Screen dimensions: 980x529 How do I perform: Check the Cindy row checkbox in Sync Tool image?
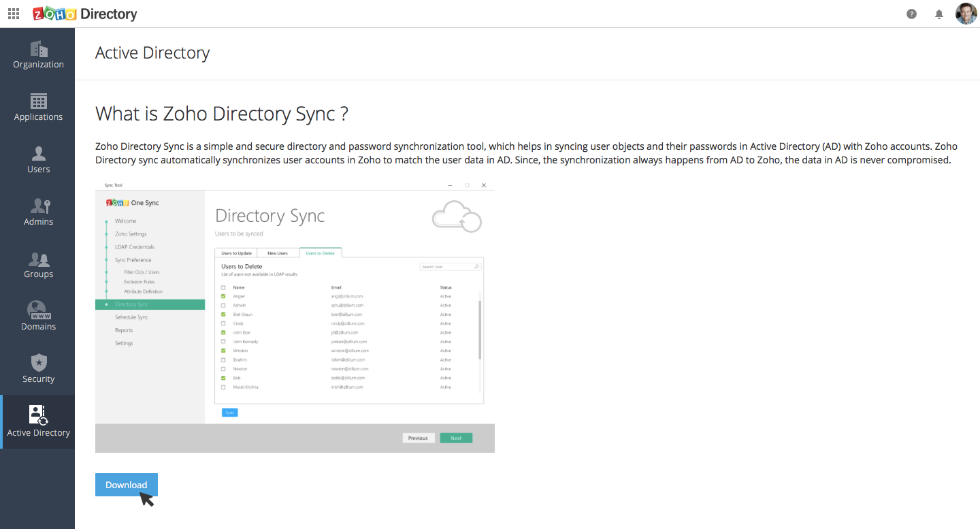tap(223, 323)
